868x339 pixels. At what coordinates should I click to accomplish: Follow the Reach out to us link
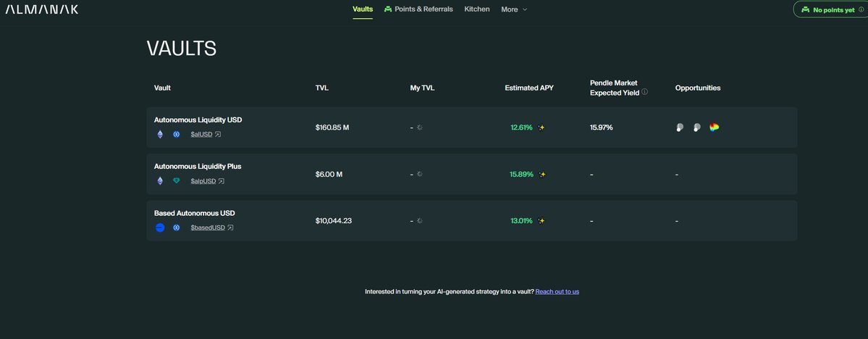(x=557, y=291)
